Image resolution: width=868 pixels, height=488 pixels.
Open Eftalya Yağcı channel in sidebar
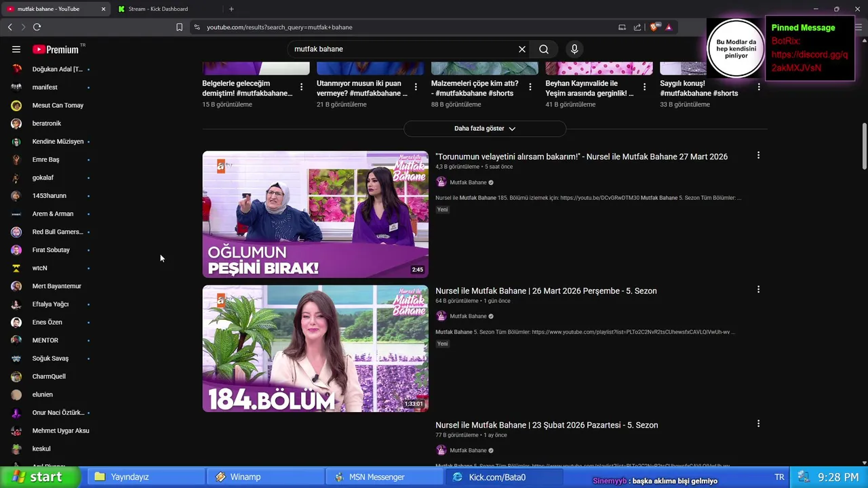(52, 304)
